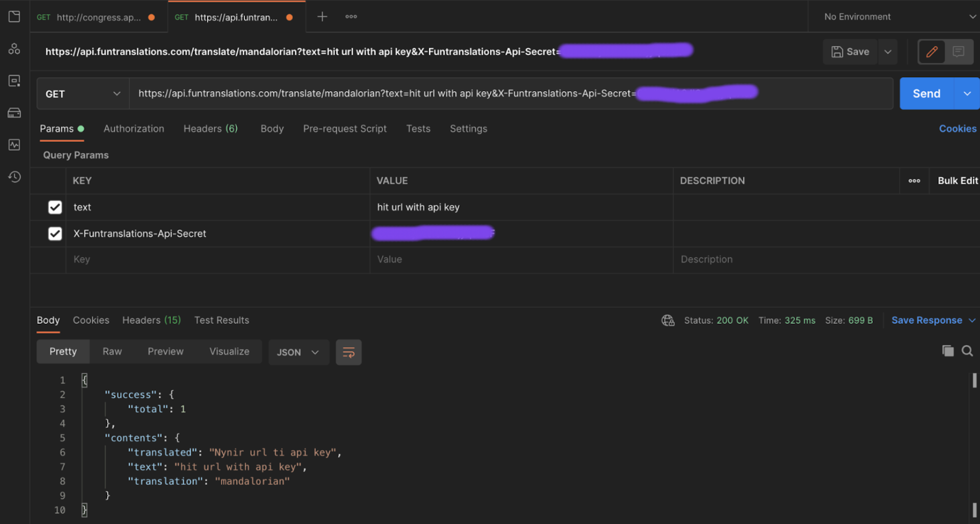Click the Query Params heading

tap(76, 155)
